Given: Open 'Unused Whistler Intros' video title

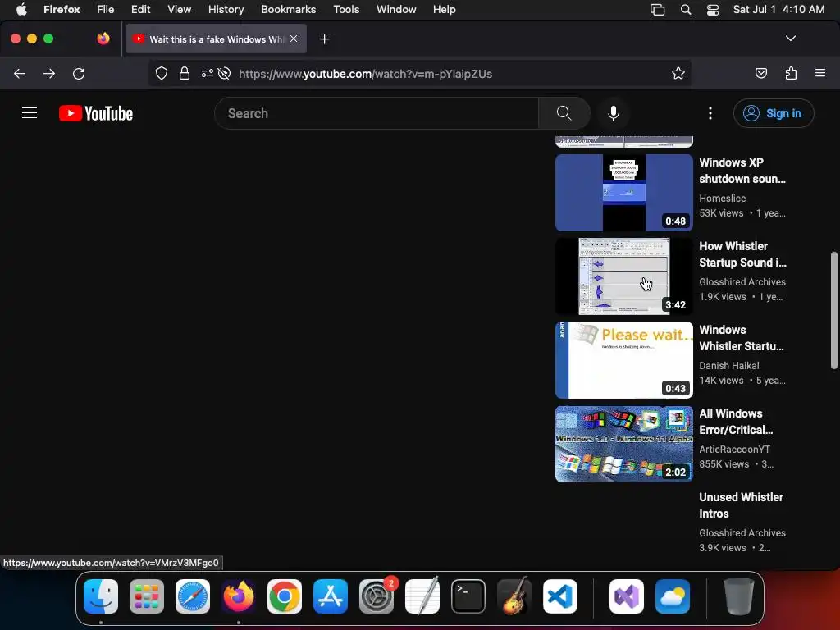Looking at the screenshot, I should pos(741,505).
